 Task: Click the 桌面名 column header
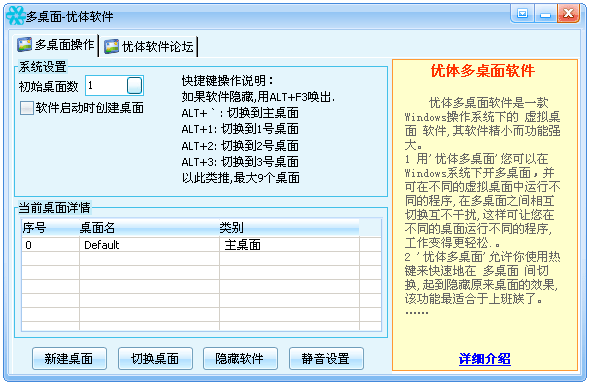click(149, 227)
